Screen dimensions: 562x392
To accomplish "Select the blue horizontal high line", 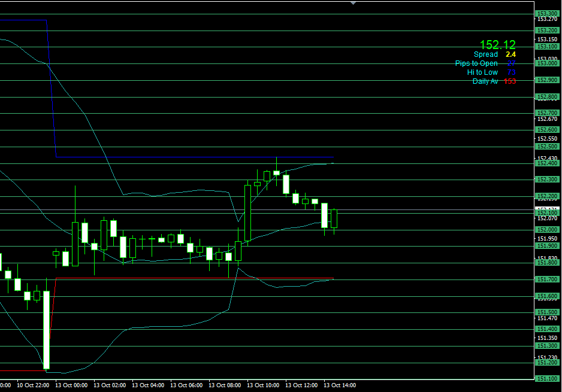I will (180, 157).
